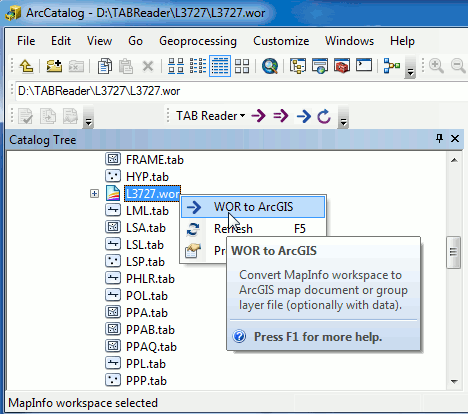Click the Zoom Out magnifier icon

(x=459, y=66)
